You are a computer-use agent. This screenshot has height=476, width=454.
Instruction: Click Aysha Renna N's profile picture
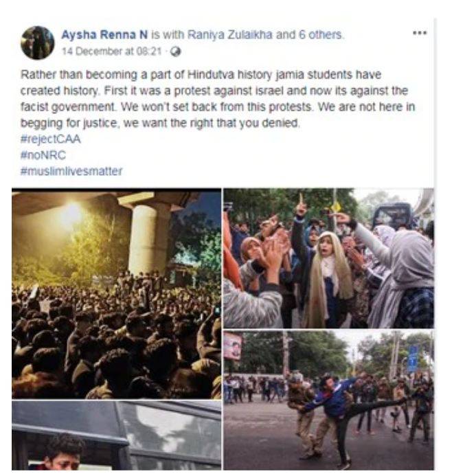37,43
